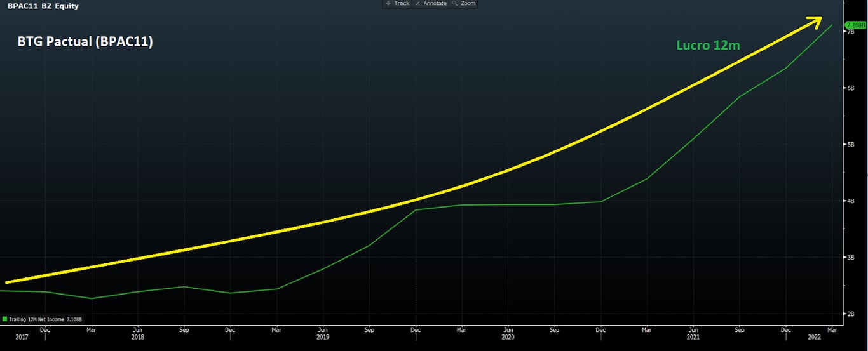Image resolution: width=868 pixels, height=351 pixels.
Task: Click the 6B y-axis label
Action: pyautogui.click(x=852, y=88)
